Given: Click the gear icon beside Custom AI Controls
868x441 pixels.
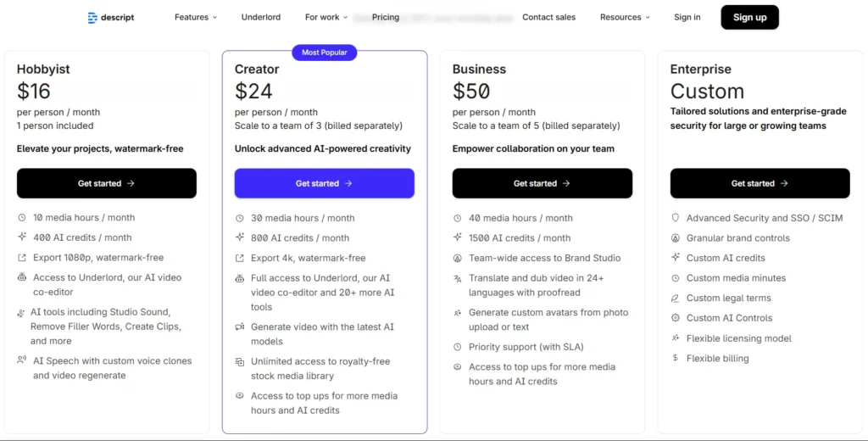Looking at the screenshot, I should click(676, 318).
